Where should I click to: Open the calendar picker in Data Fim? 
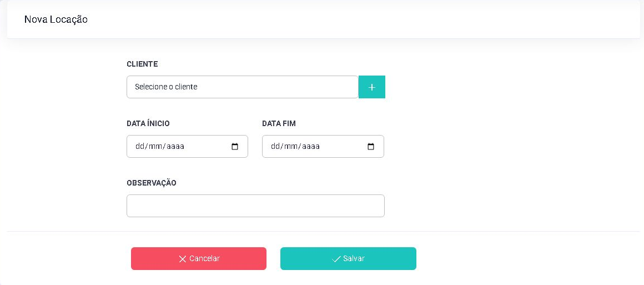point(370,147)
